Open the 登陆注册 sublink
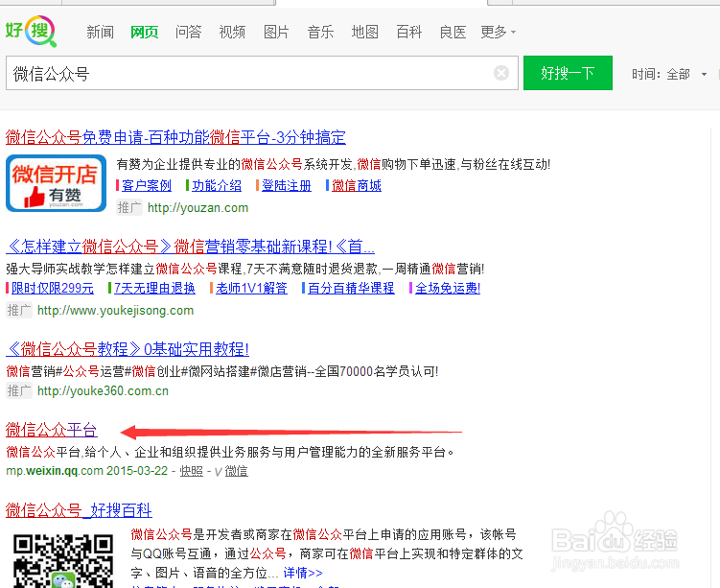 (x=287, y=185)
